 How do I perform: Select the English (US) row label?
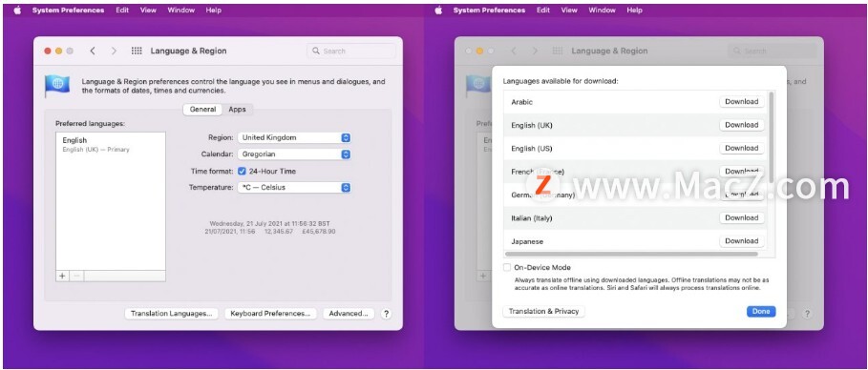point(532,149)
